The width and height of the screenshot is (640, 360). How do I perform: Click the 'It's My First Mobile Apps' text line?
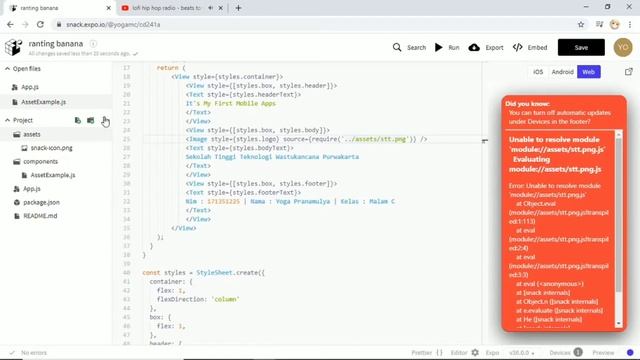pyautogui.click(x=231, y=103)
